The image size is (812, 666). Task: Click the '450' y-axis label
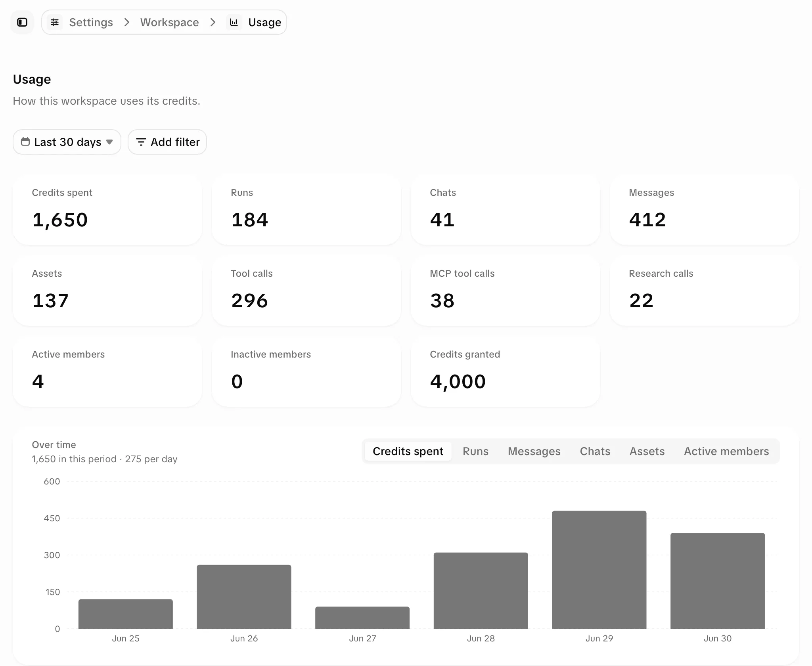click(x=52, y=518)
